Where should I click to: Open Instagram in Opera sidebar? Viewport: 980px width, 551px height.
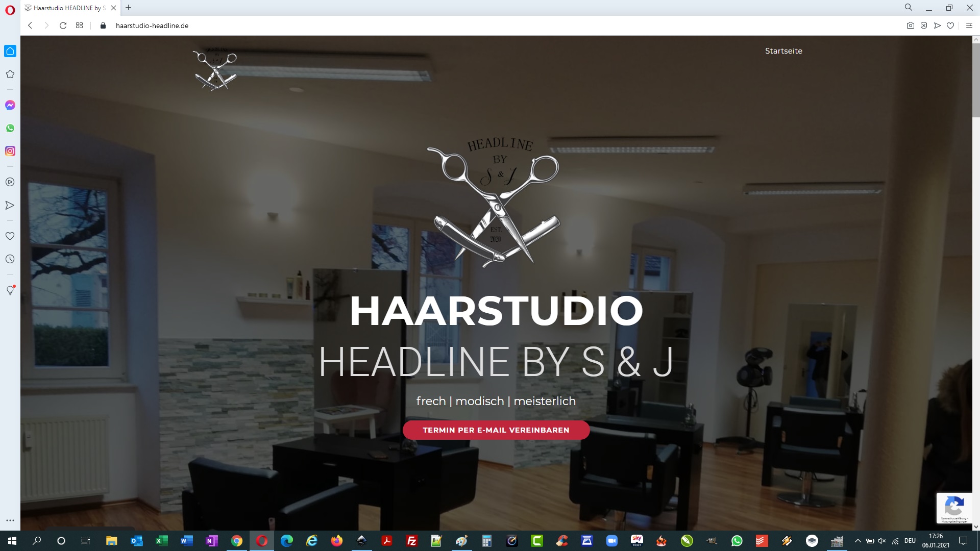(10, 151)
